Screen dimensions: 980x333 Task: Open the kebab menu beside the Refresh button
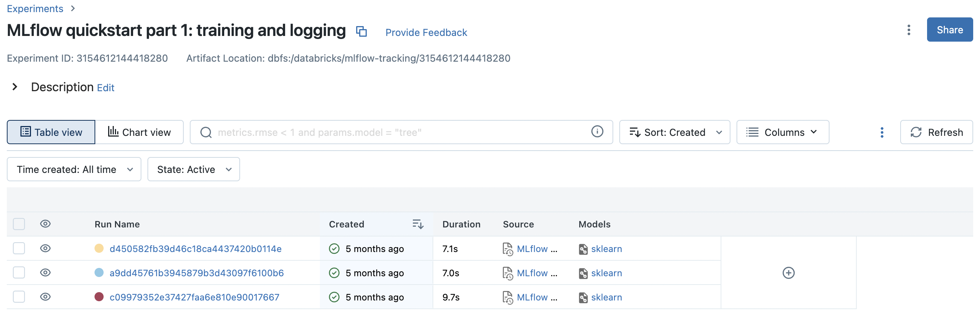click(881, 132)
